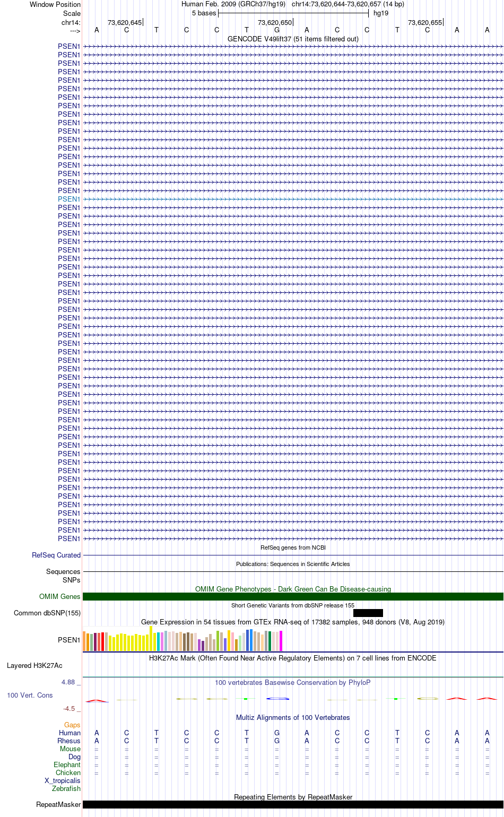Open the Common dbSNP(155) track label

[47, 613]
